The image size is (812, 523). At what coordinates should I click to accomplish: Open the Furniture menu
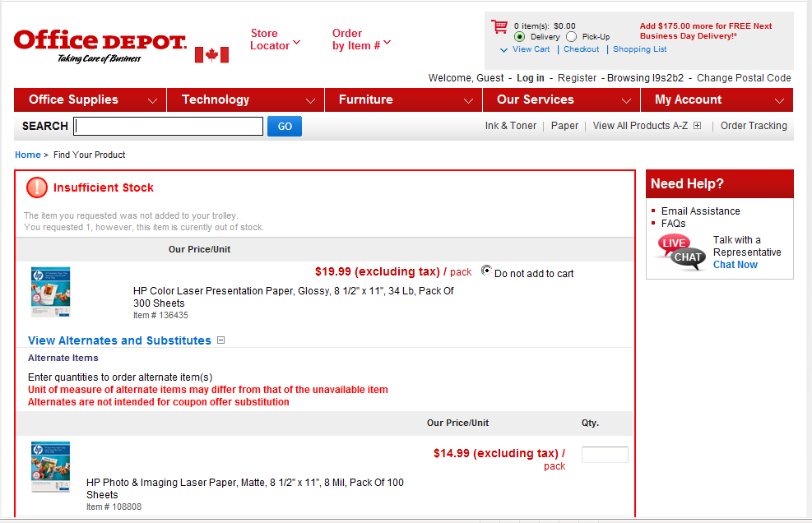404,100
